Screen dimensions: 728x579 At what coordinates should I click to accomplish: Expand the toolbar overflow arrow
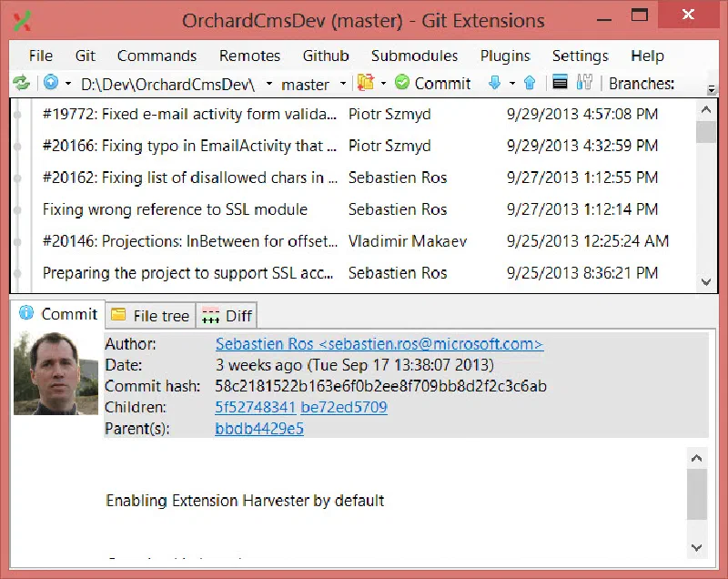point(712,88)
